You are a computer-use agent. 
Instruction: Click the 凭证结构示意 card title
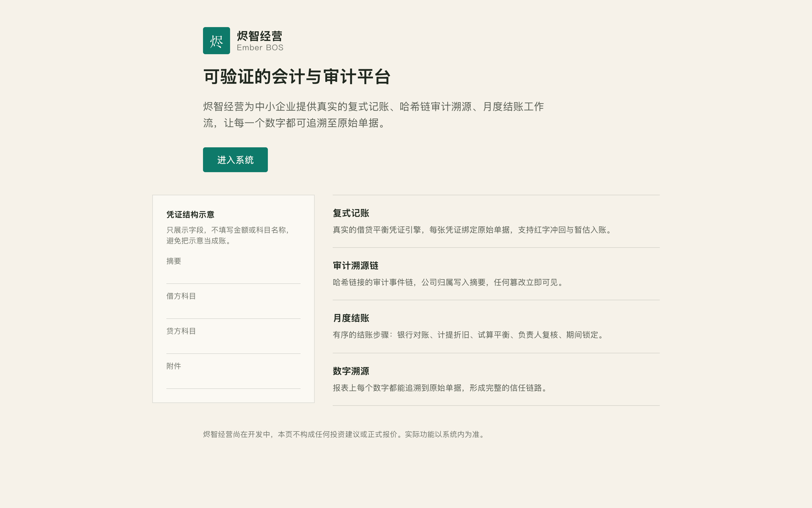tap(190, 214)
